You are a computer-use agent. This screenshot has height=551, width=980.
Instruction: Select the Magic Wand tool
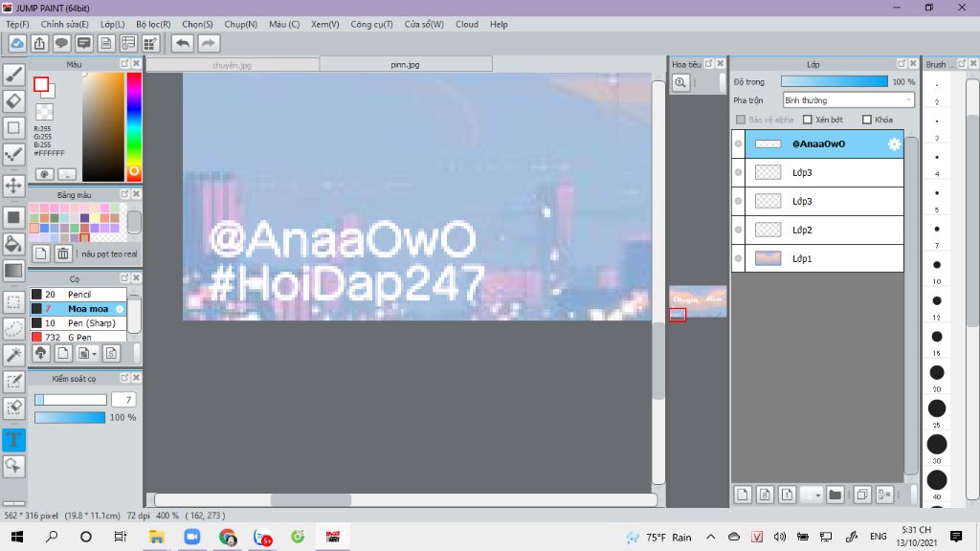pyautogui.click(x=13, y=355)
